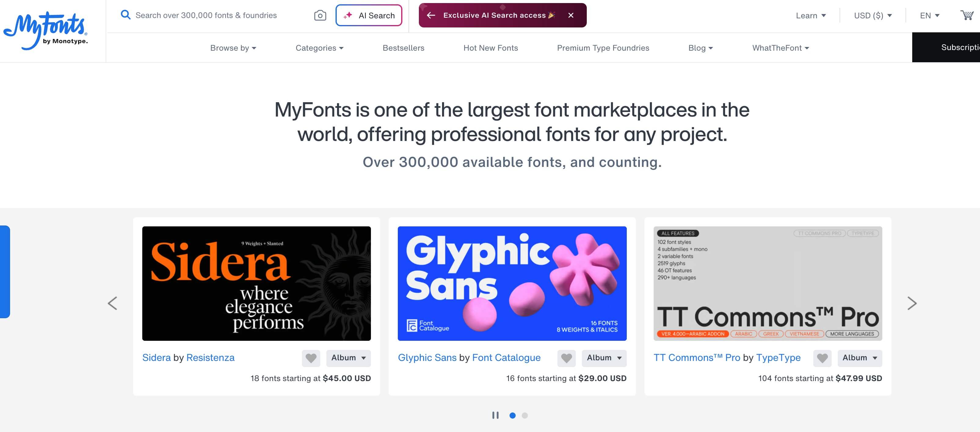Click the AI Search button
Viewport: 980px width, 432px height.
tap(368, 16)
